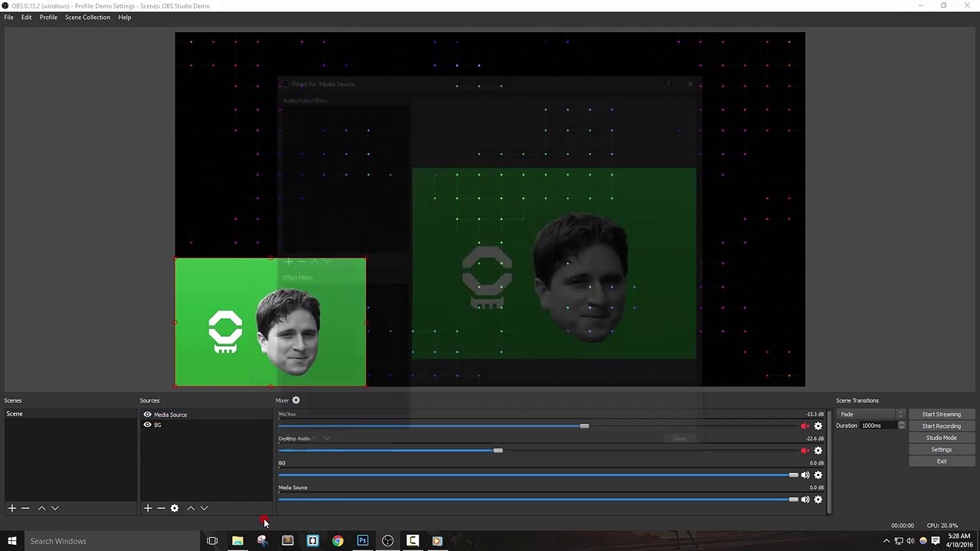Image resolution: width=980 pixels, height=551 pixels.
Task: Move source up in Sources list
Action: (x=191, y=508)
